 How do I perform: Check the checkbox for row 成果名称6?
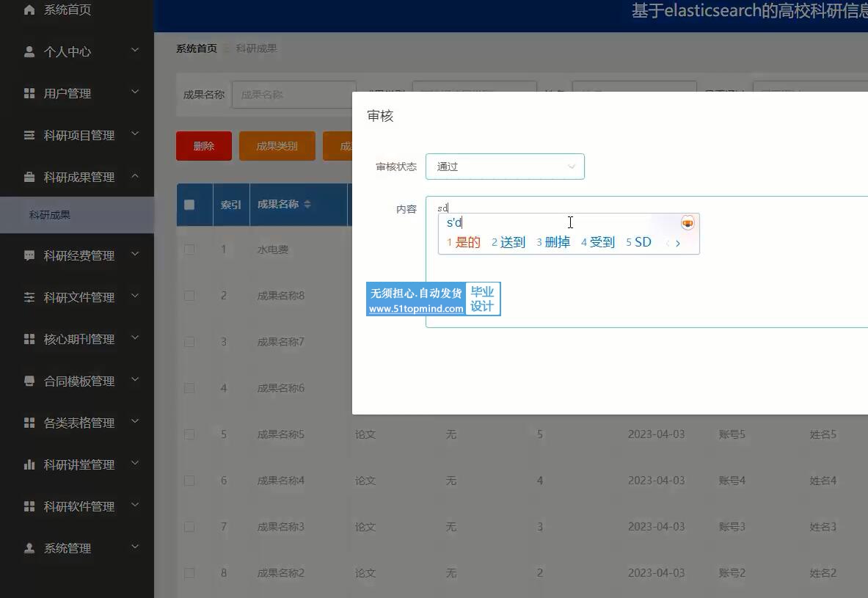click(189, 388)
